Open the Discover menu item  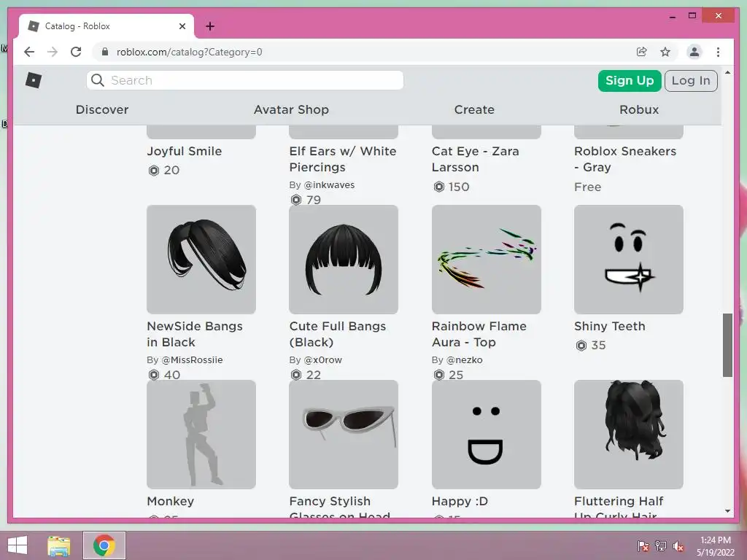point(102,109)
